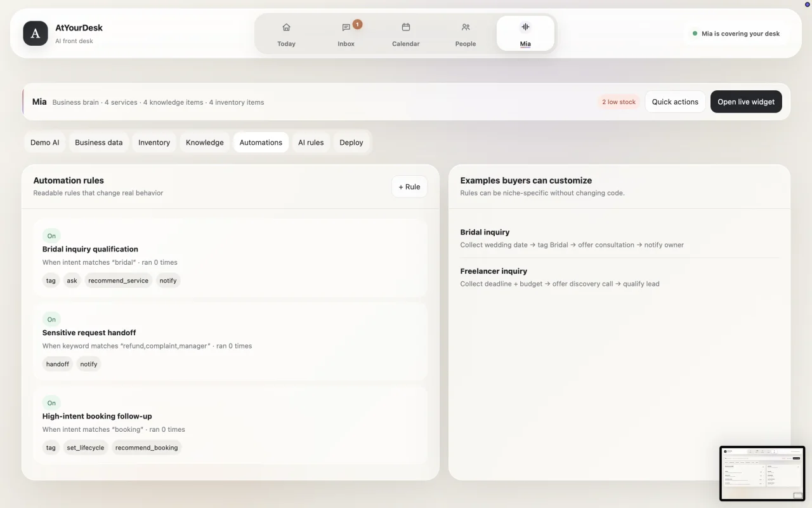812x508 pixels.
Task: Open the Inbox message icon
Action: tap(346, 27)
